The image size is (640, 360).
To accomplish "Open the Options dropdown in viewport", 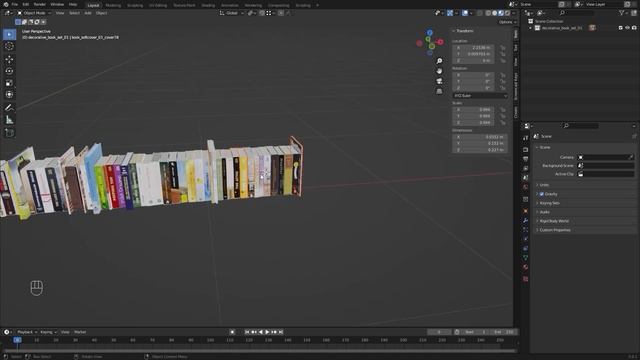I will (x=507, y=22).
